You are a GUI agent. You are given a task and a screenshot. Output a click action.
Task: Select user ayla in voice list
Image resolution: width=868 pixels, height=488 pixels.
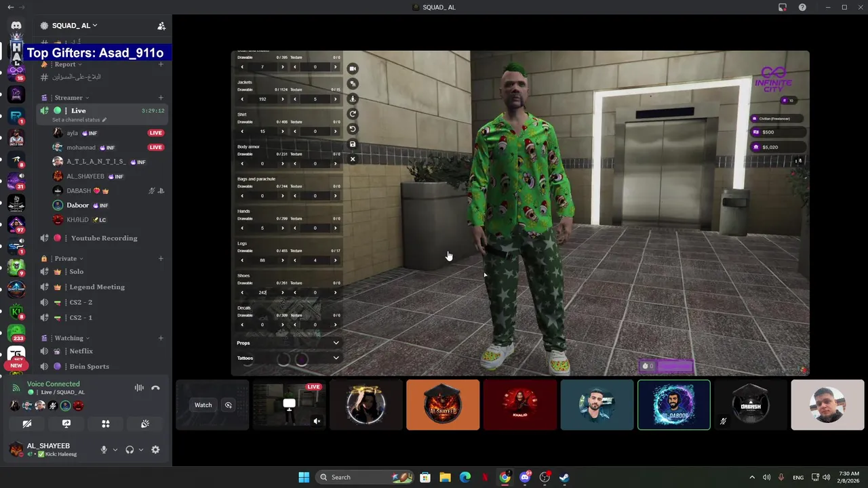[x=72, y=133]
